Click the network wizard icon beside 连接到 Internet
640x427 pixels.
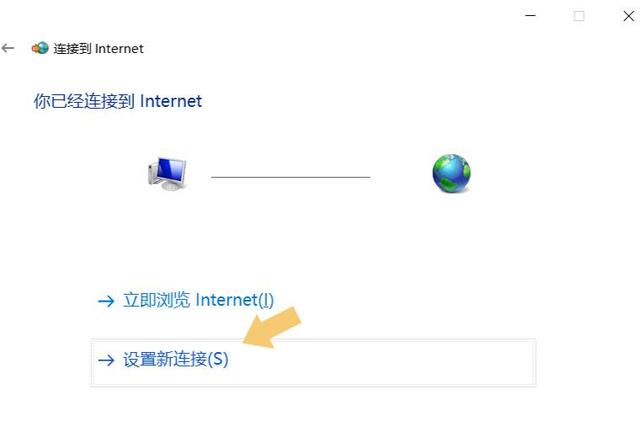pos(40,48)
